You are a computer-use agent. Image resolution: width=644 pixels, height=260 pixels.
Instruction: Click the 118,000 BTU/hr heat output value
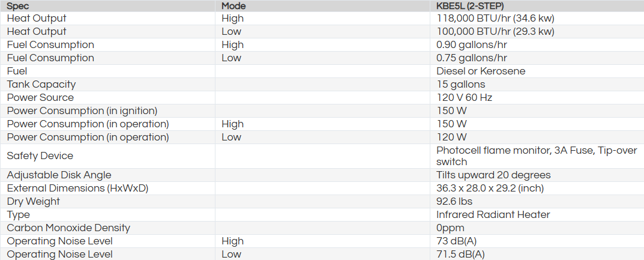pyautogui.click(x=495, y=19)
